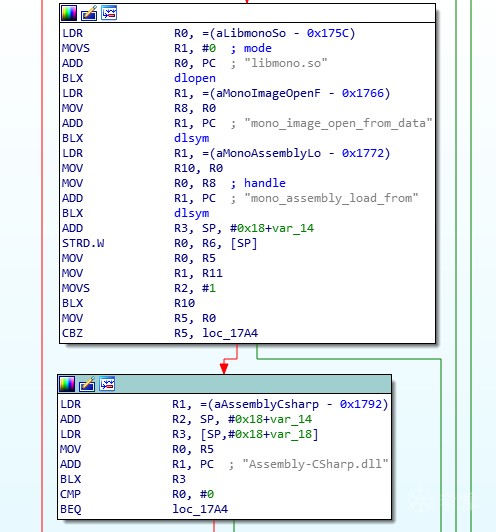
Task: Click the CMP mnemonic
Action: [71, 494]
